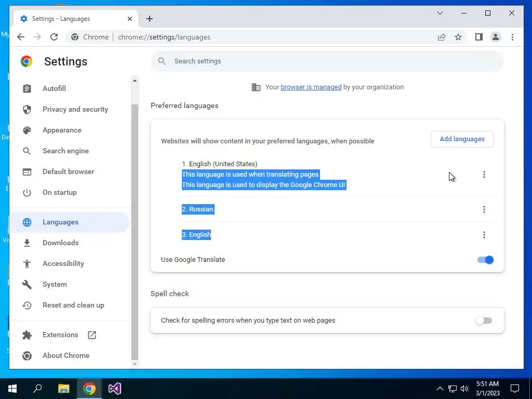The image size is (532, 399).
Task: Open the notification center icon
Action: (515, 389)
